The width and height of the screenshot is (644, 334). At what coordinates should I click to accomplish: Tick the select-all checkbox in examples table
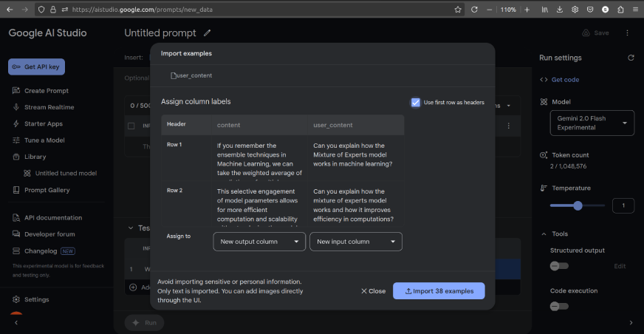tap(131, 126)
